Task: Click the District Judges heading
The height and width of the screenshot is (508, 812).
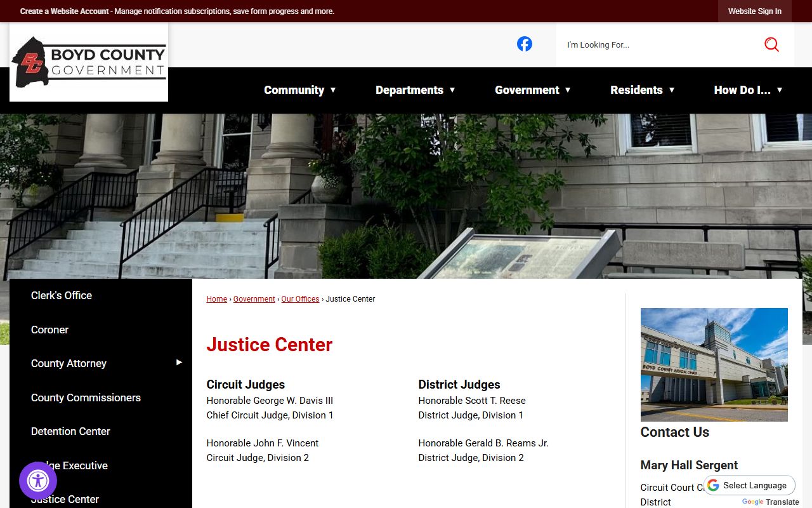Action: pos(459,384)
